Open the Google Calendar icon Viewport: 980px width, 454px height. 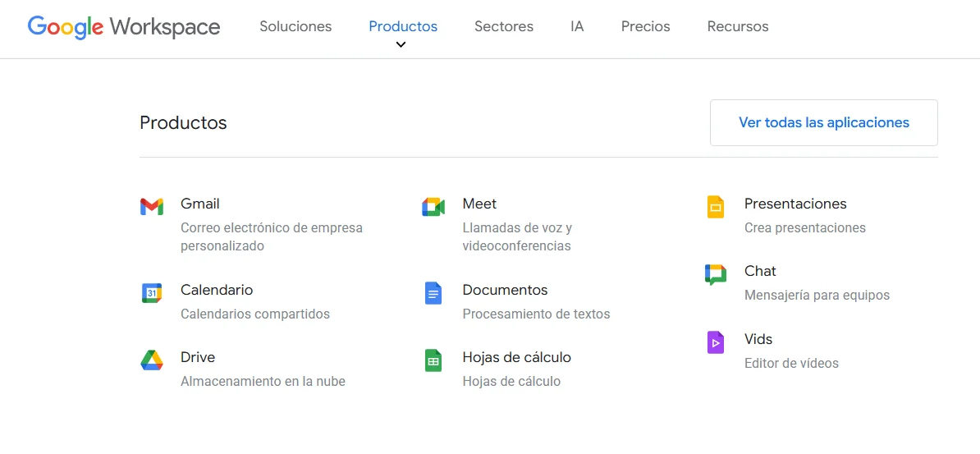click(x=152, y=292)
